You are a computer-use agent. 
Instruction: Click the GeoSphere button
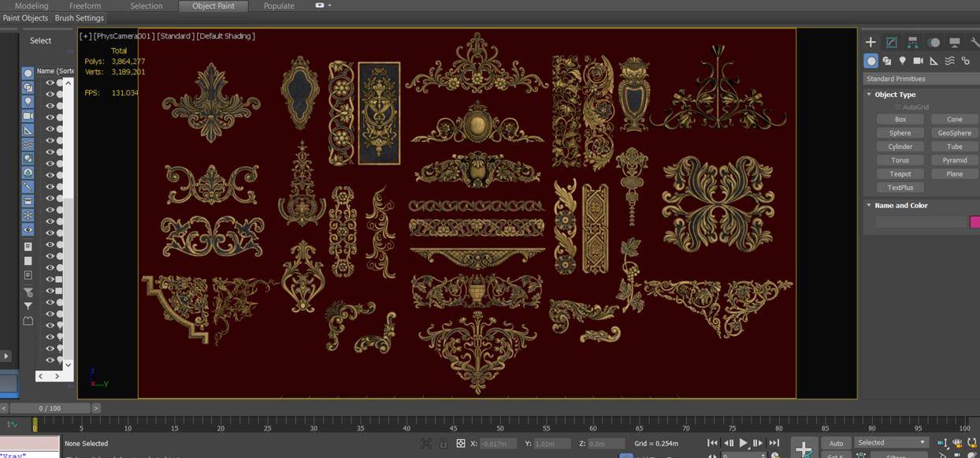[954, 133]
